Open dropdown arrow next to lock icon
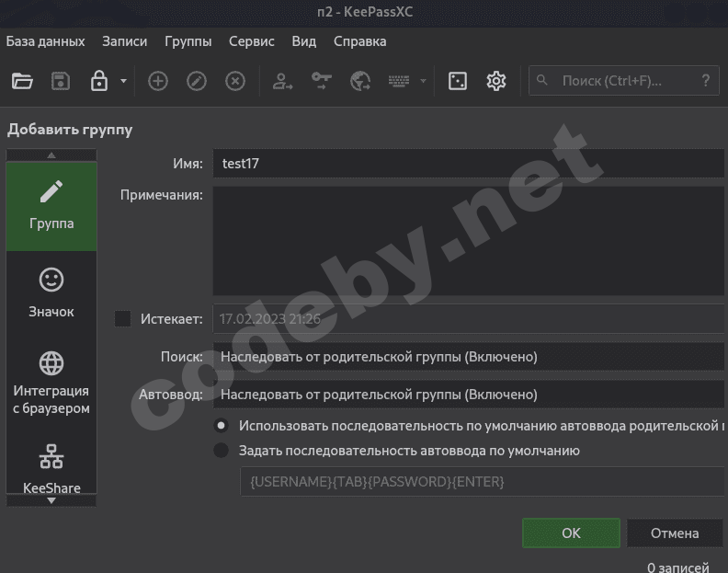Image resolution: width=728 pixels, height=573 pixels. [x=123, y=81]
